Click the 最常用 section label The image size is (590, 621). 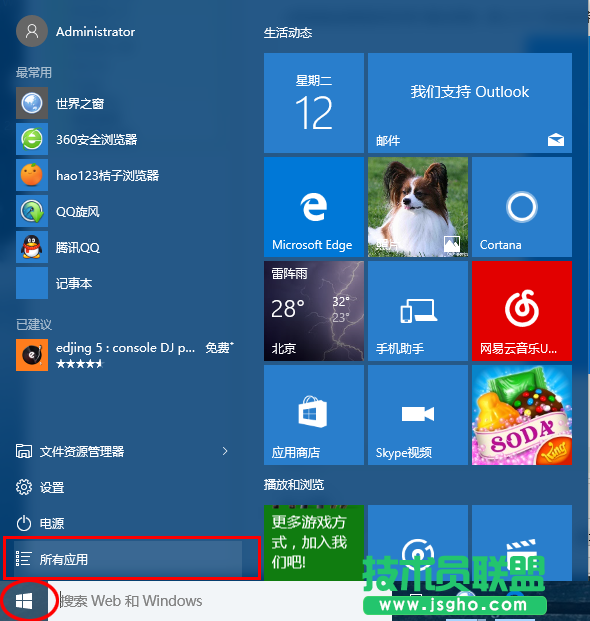(34, 72)
